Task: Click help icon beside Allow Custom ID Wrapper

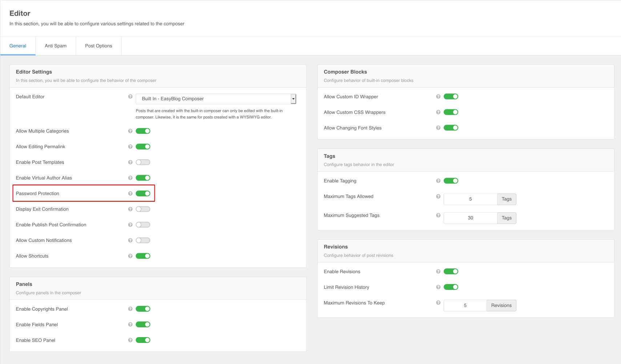Action: tap(438, 97)
